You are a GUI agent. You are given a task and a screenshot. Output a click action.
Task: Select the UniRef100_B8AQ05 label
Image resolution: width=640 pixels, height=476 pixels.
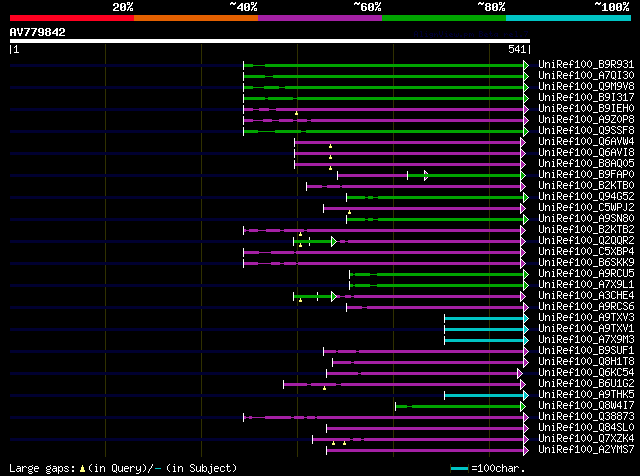pos(586,164)
